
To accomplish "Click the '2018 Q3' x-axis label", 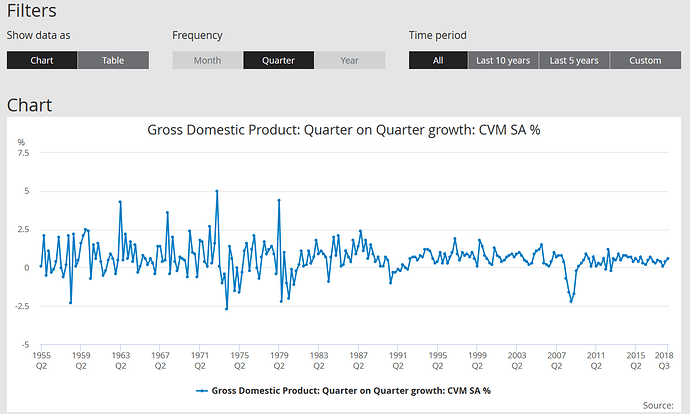I will 664,360.
